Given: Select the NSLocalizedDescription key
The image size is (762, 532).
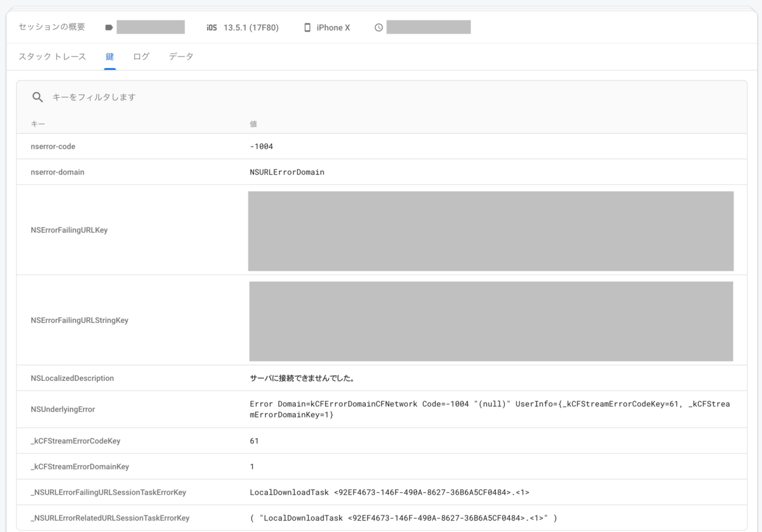Looking at the screenshot, I should (x=72, y=378).
